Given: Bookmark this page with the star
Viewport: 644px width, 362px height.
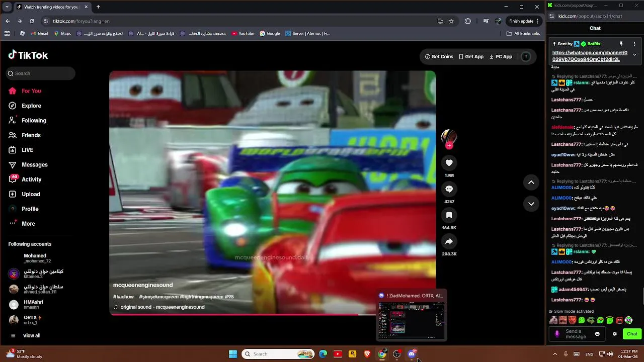Looking at the screenshot, I should point(451,21).
